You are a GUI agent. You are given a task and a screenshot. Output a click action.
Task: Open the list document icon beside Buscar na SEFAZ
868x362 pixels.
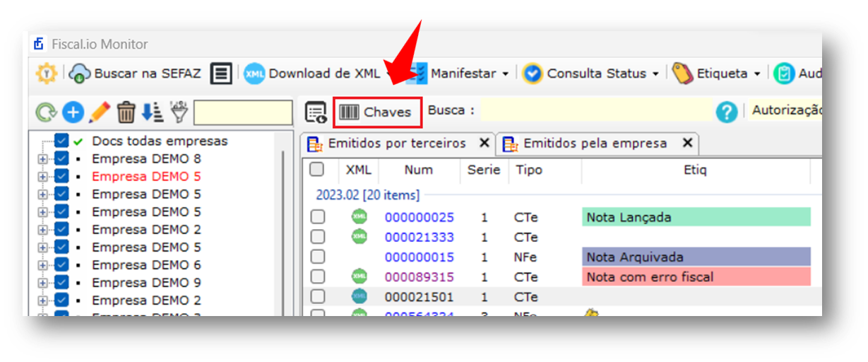point(221,74)
